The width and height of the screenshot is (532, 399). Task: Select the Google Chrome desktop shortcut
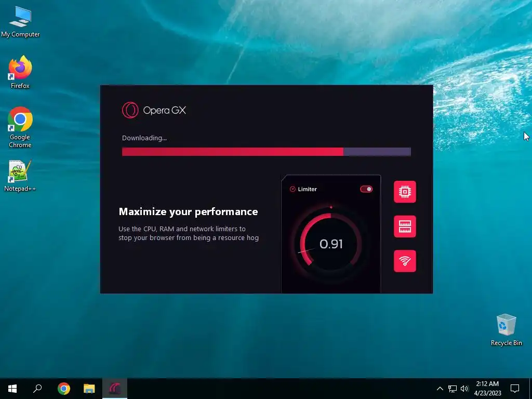20,127
